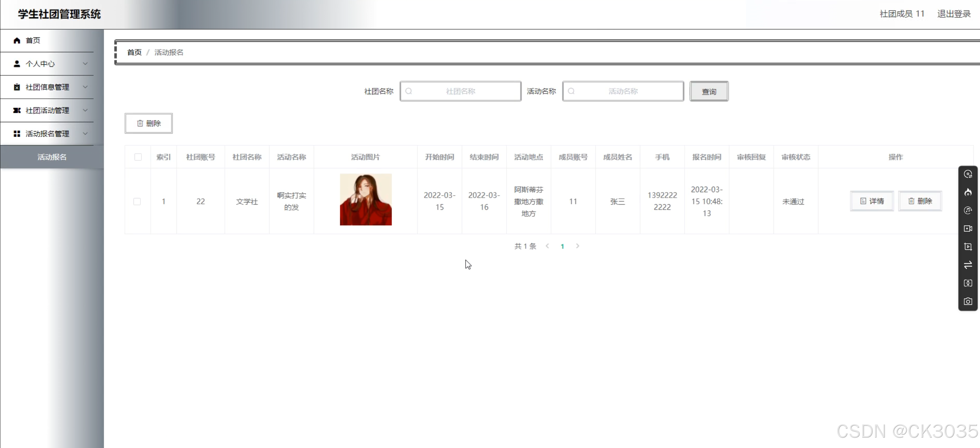Click the activity image thumbnail in row 1
980x448 pixels.
click(x=365, y=199)
